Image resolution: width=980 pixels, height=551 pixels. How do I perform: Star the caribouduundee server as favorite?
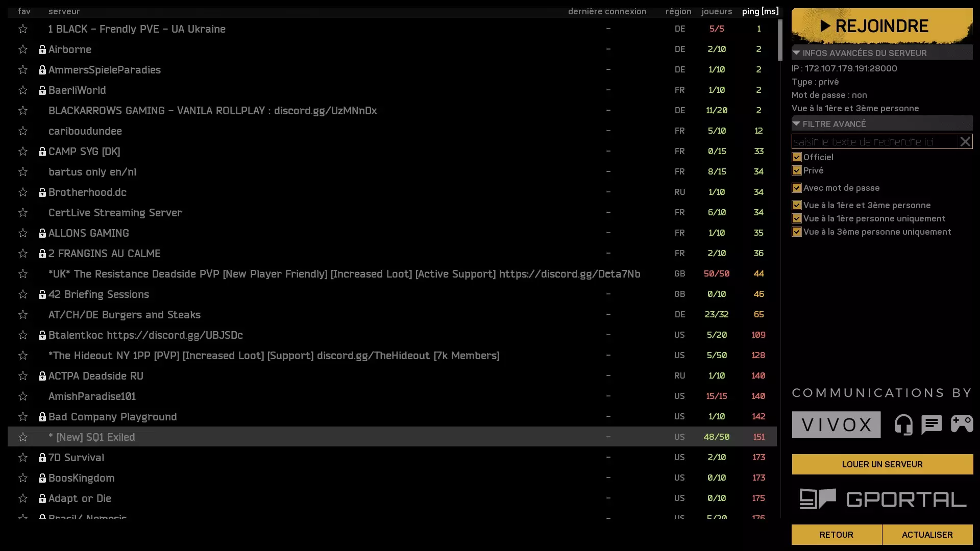coord(23,131)
